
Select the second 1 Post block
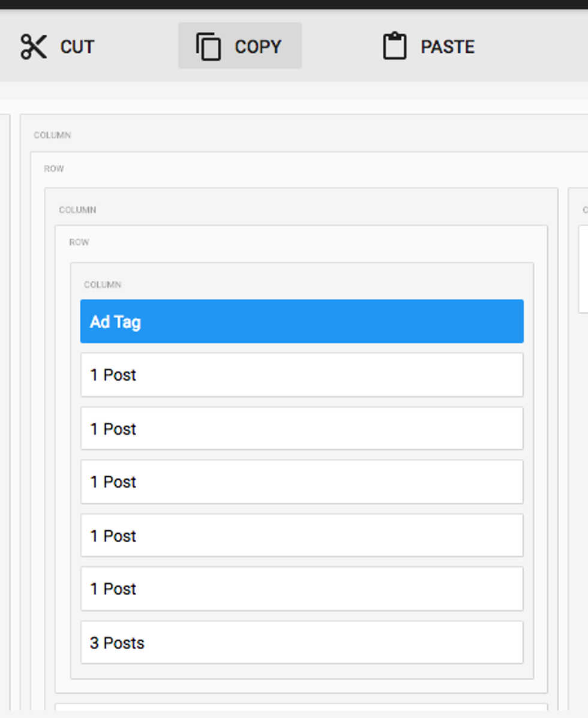(x=302, y=428)
